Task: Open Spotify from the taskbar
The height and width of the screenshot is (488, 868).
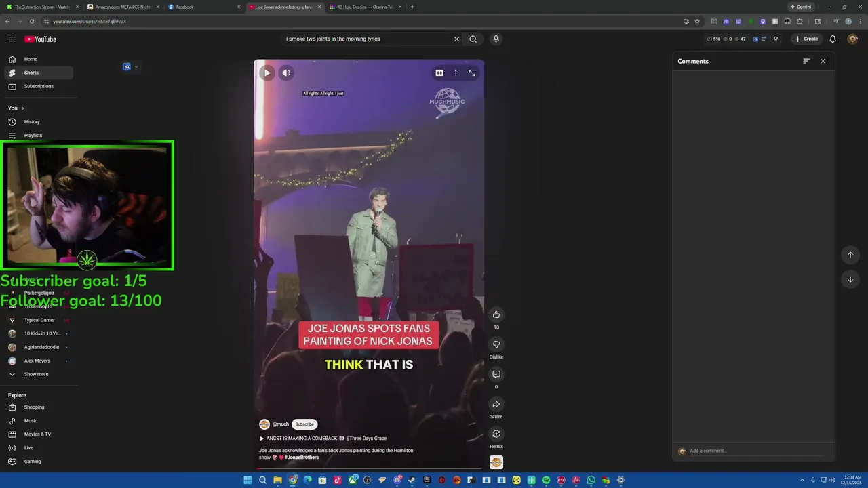Action: coord(547,480)
